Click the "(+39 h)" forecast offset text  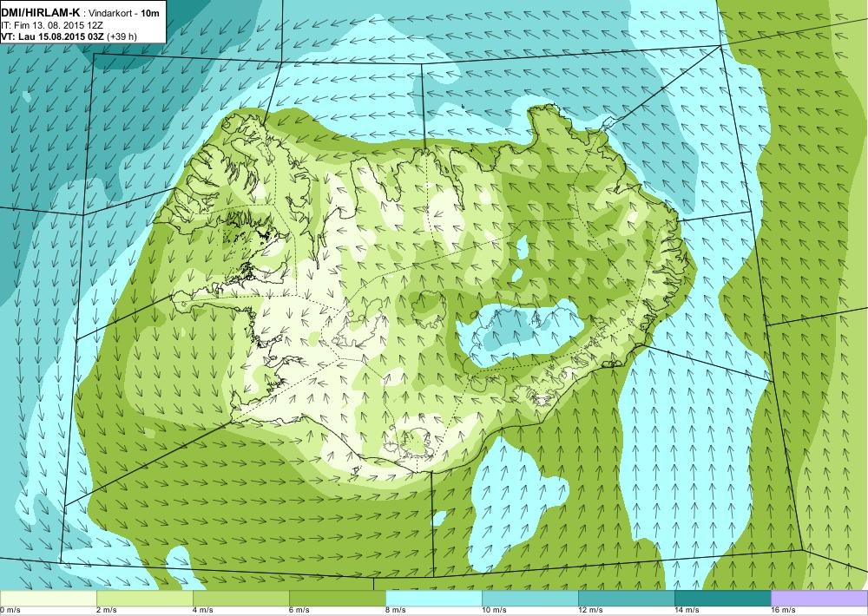(x=122, y=36)
